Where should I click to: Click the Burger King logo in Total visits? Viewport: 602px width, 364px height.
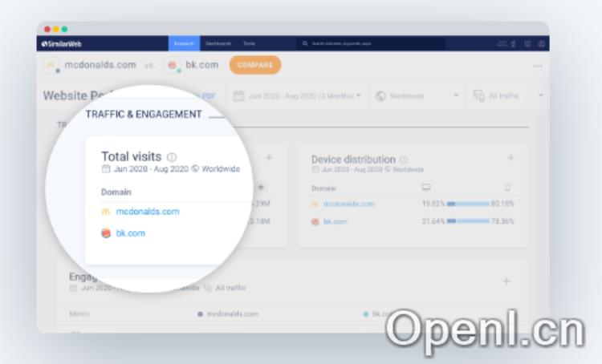click(106, 233)
